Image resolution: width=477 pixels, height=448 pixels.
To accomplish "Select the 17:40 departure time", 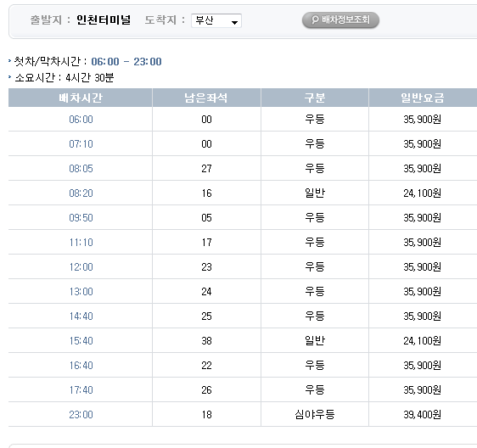I will click(x=81, y=390).
